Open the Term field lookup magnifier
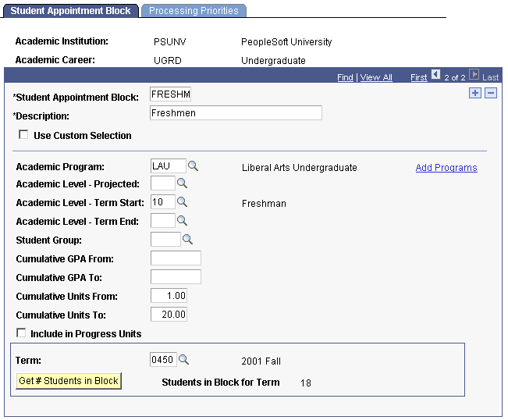Screen dimensions: 508x420 point(184,360)
